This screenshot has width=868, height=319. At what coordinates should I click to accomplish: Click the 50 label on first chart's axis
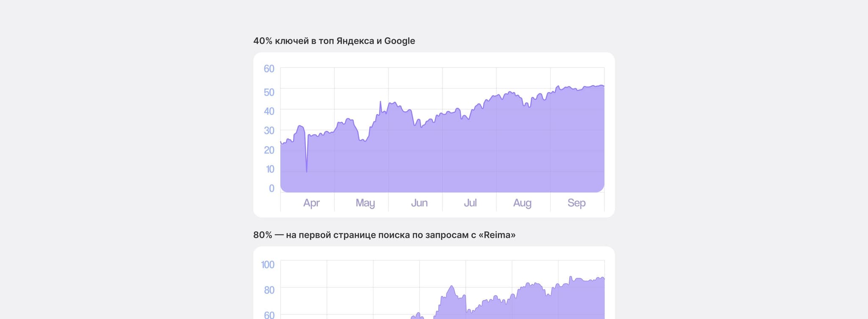[269, 92]
